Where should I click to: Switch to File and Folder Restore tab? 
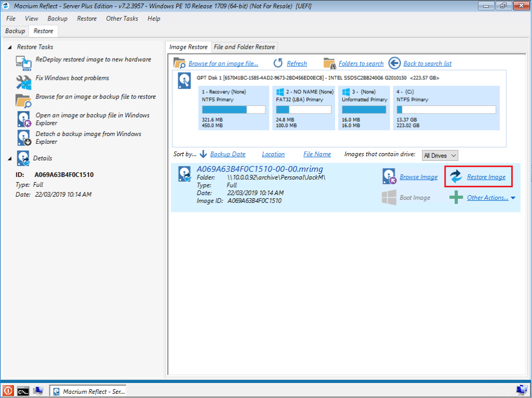[x=244, y=47]
